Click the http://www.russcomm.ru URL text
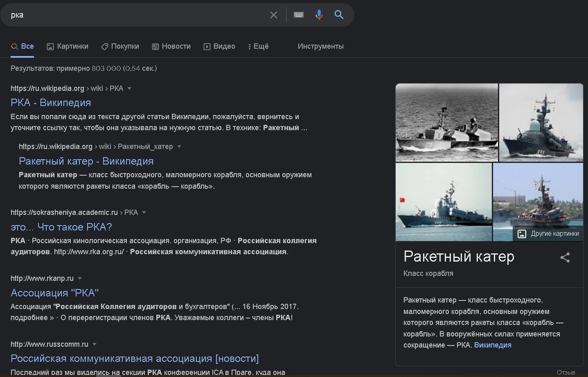 pyautogui.click(x=50, y=344)
